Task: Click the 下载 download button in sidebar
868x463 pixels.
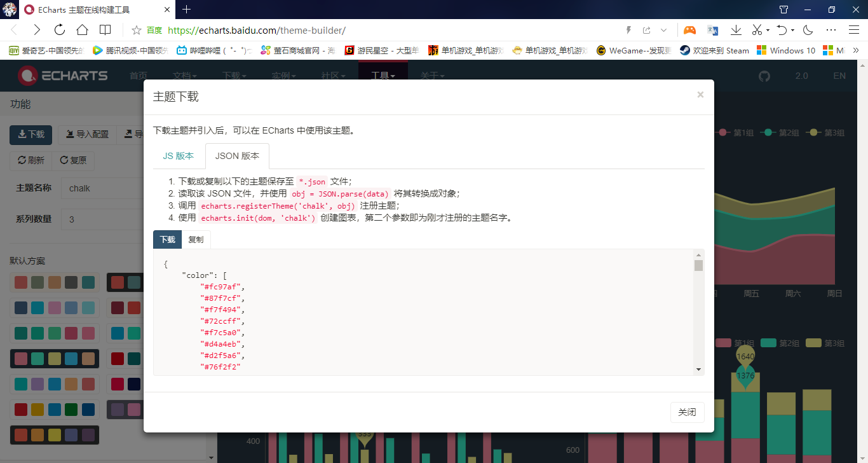Action: click(x=31, y=134)
